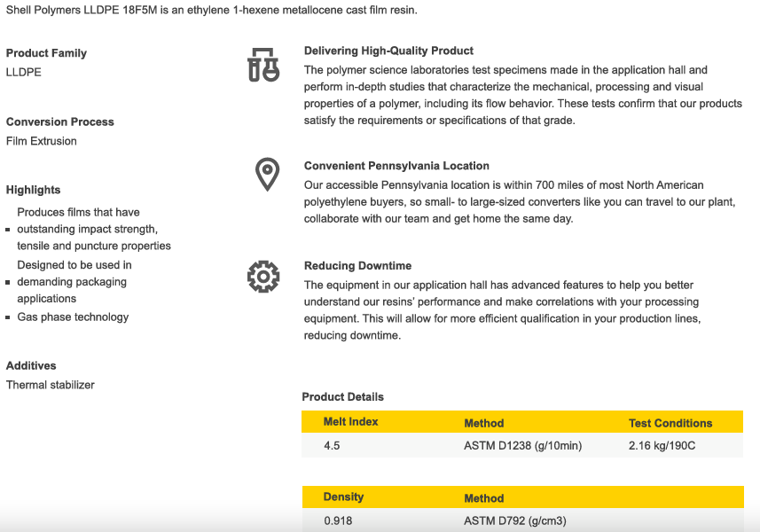760x532 pixels.
Task: Select the ASTM D792 method cell
Action: 514,520
